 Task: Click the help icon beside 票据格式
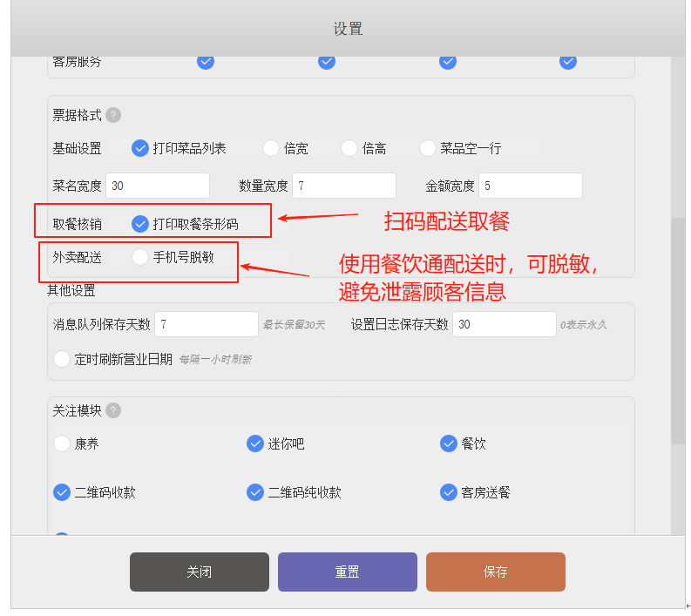coord(114,115)
